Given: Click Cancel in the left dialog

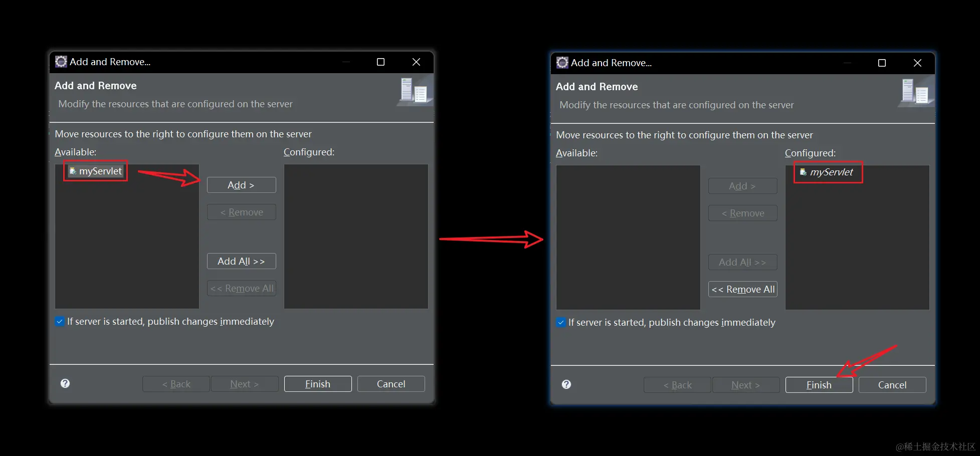Looking at the screenshot, I should pos(391,384).
